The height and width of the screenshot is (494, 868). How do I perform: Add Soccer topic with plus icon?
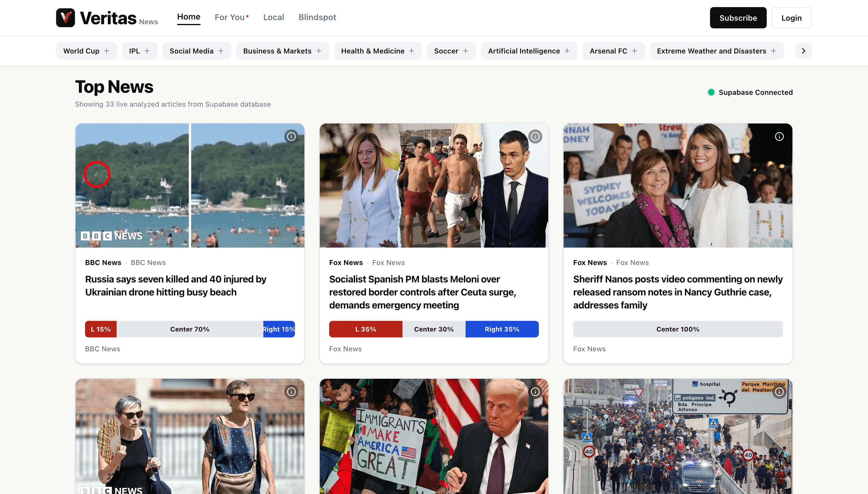[466, 51]
